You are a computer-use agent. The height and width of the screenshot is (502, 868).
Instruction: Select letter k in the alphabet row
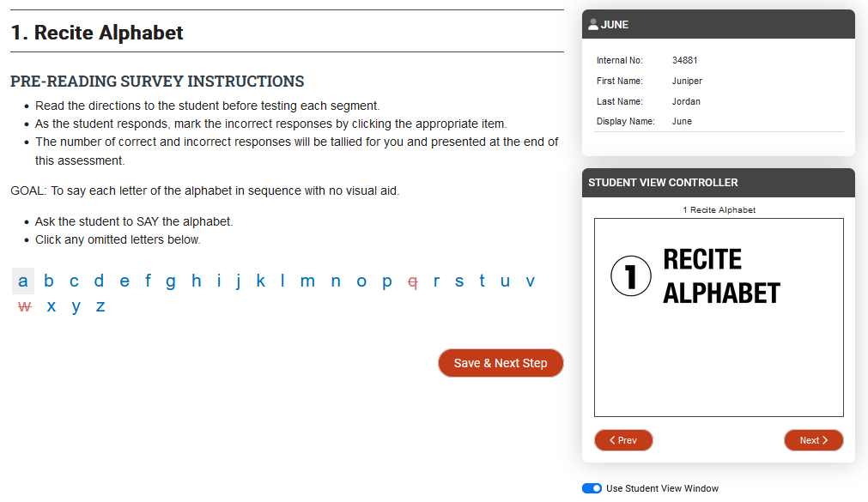260,281
